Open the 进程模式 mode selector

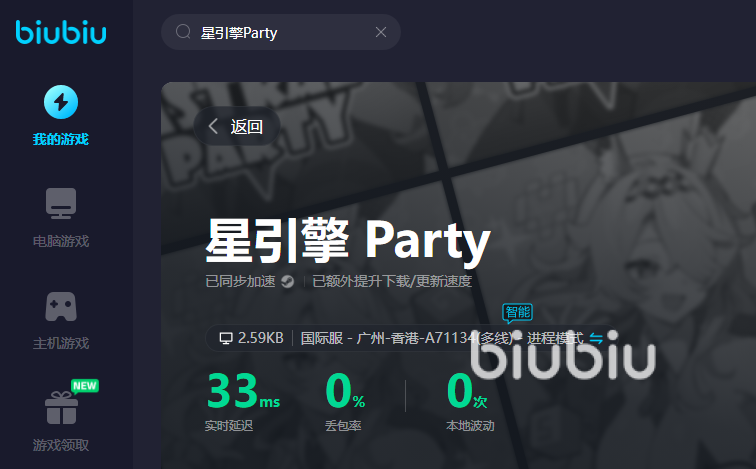(x=555, y=338)
